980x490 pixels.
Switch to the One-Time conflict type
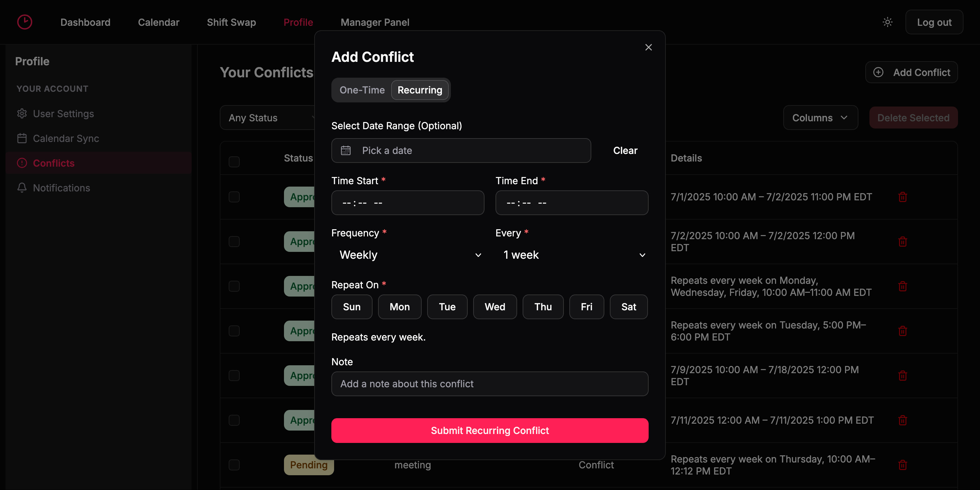pos(362,90)
